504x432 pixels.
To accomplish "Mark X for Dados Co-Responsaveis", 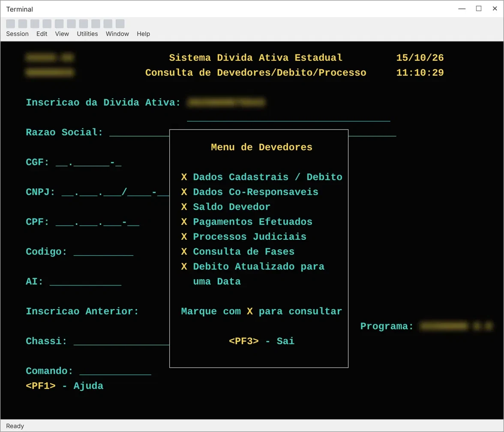I will [x=184, y=192].
